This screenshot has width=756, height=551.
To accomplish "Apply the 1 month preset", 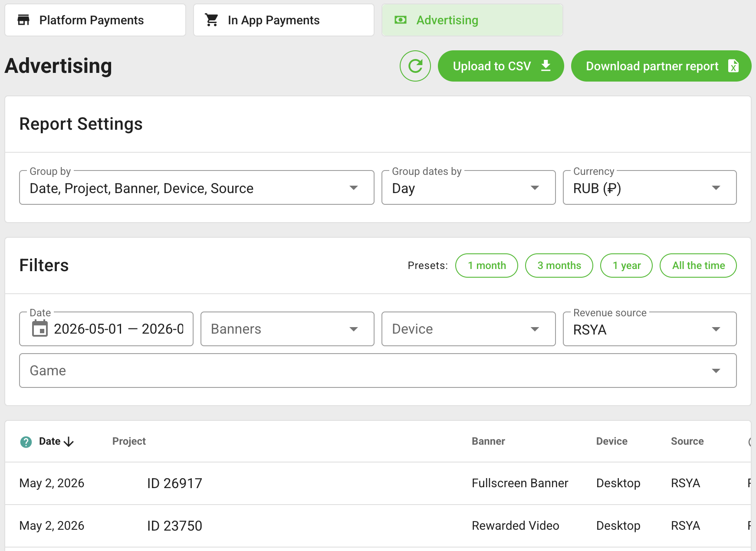I will 486,266.
